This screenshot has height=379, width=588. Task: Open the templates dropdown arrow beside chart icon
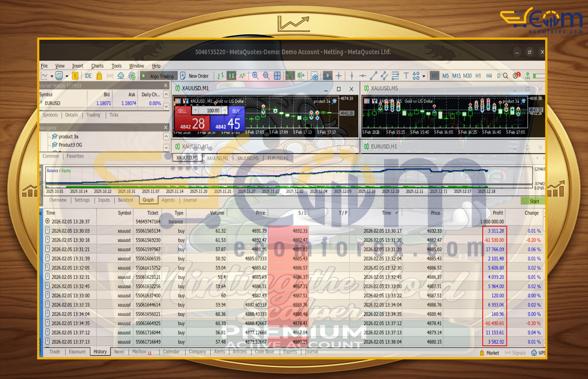pyautogui.click(x=67, y=76)
